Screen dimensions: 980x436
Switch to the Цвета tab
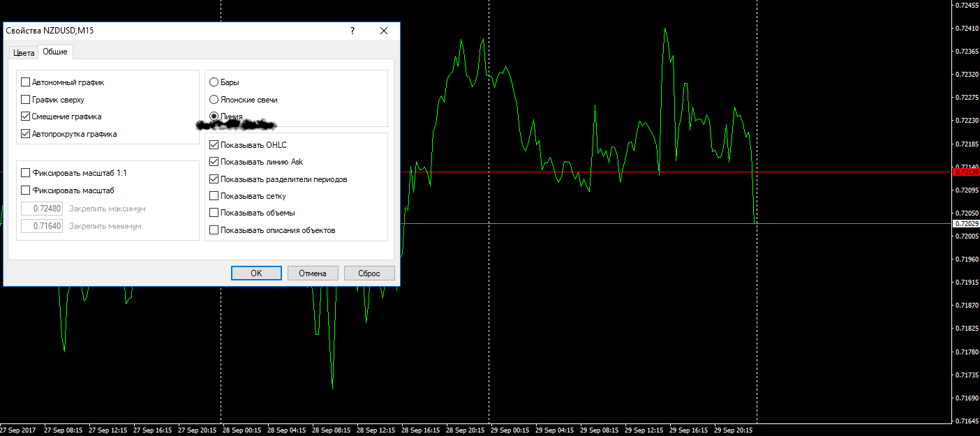coord(24,53)
